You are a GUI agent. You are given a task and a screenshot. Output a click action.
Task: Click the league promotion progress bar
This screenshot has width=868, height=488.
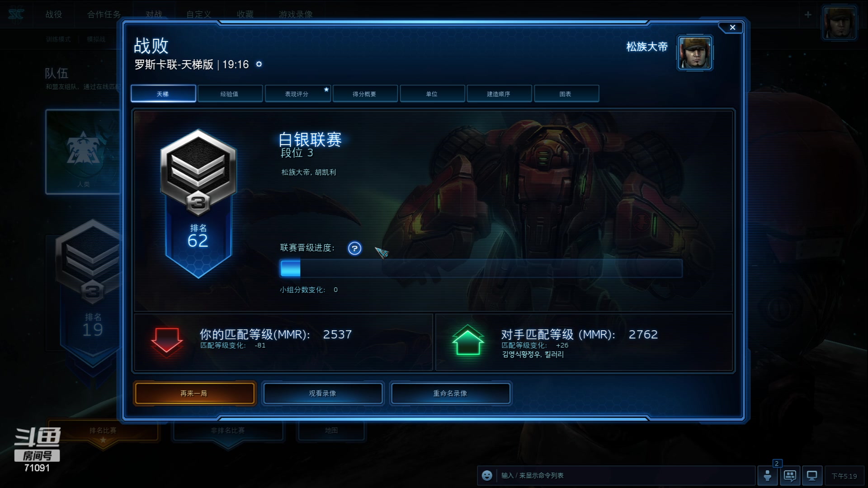pyautogui.click(x=481, y=268)
